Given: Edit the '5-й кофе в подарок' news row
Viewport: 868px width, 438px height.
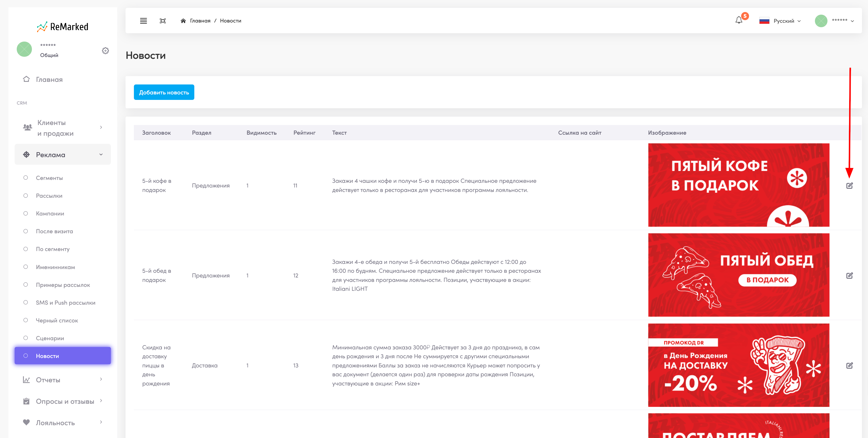Looking at the screenshot, I should pos(849,186).
